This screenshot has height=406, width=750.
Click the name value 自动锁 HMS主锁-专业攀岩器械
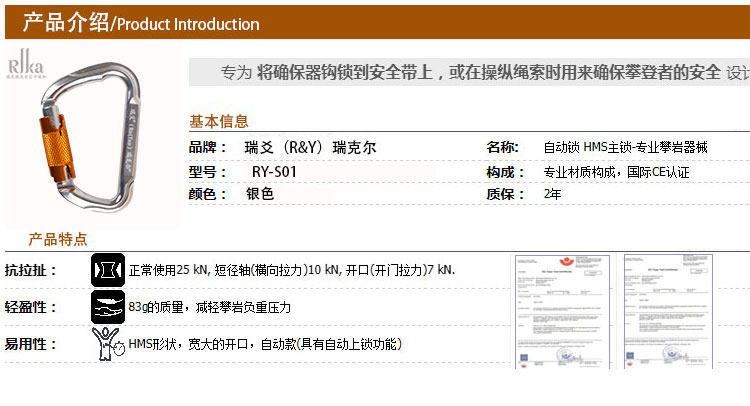tap(625, 147)
